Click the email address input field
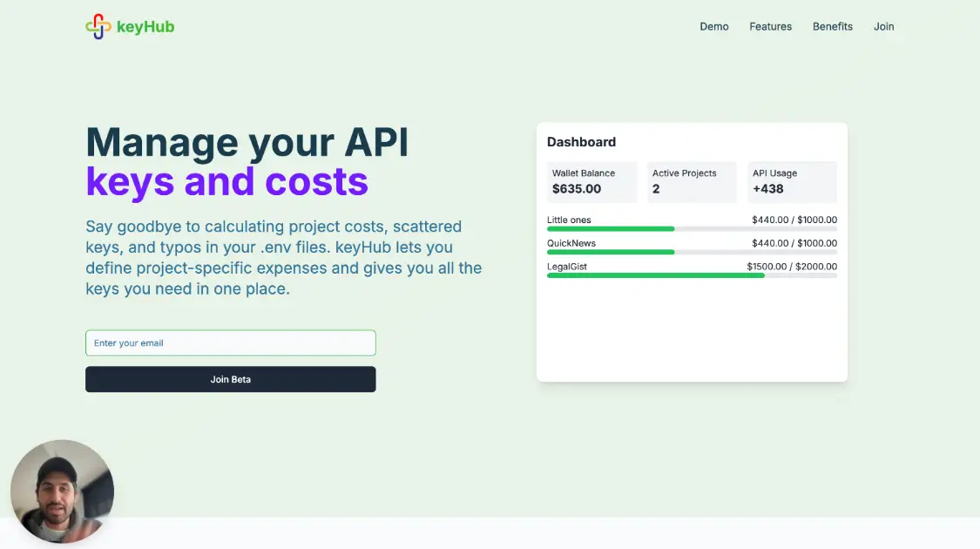 pos(230,342)
